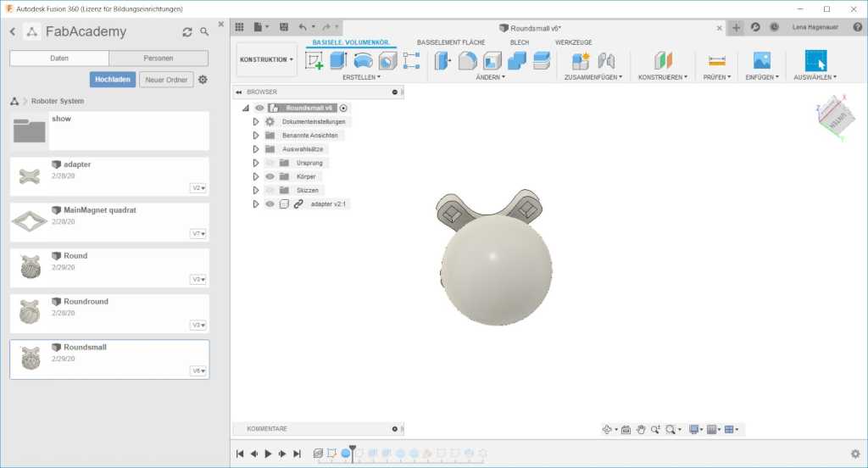The image size is (868, 468).
Task: Select the Extrude tool in Erstellen
Action: [338, 61]
